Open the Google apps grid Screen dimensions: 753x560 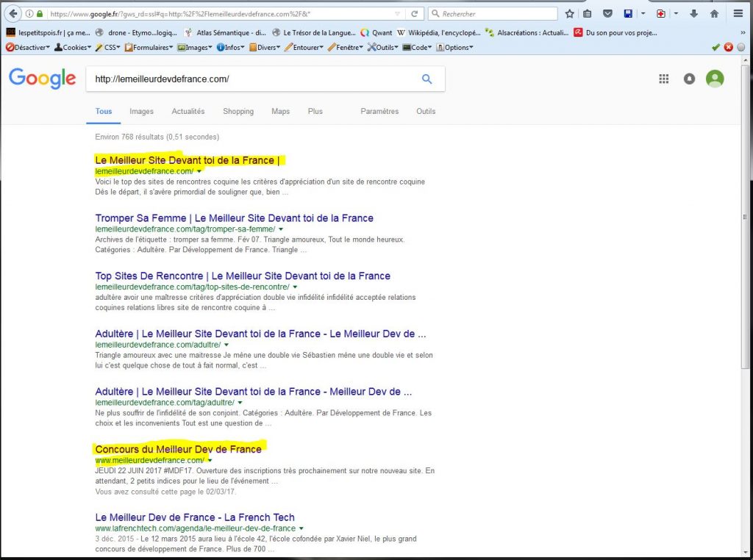tap(663, 79)
